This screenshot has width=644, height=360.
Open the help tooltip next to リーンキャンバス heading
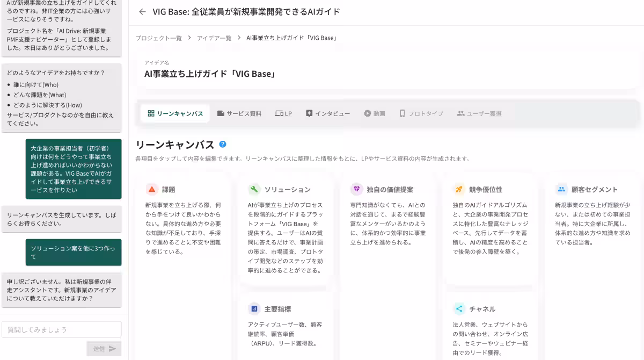click(x=222, y=144)
